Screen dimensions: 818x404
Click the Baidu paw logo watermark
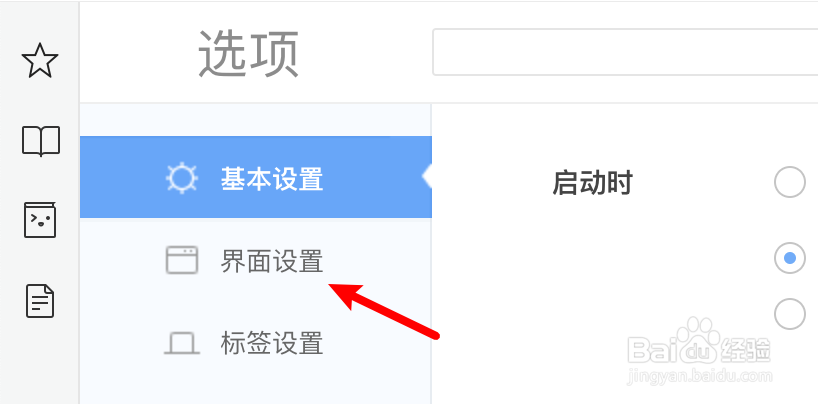point(700,337)
